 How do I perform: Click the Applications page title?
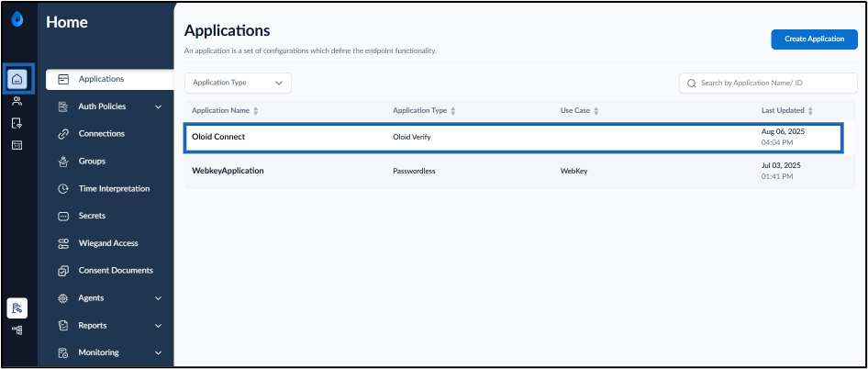[x=227, y=30]
